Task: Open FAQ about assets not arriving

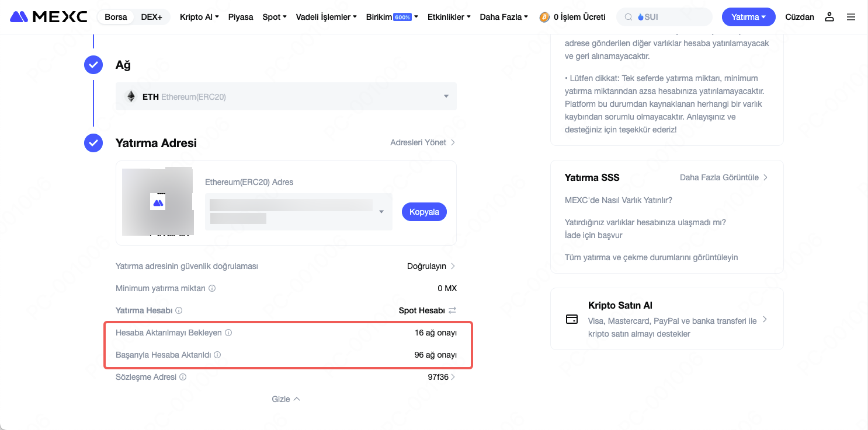Action: [x=645, y=229]
